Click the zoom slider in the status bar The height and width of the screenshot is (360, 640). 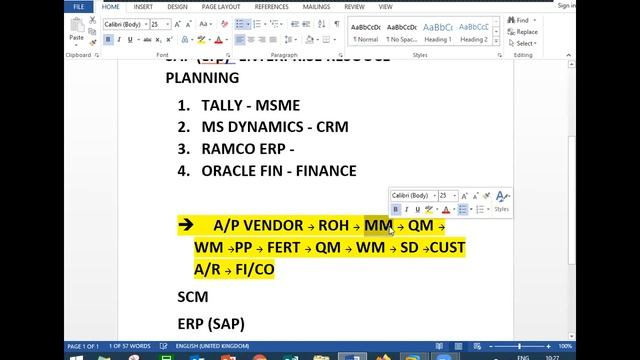click(519, 346)
